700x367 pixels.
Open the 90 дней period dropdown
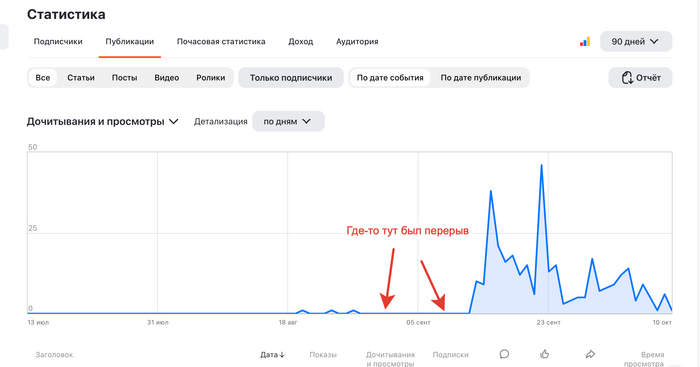point(636,42)
